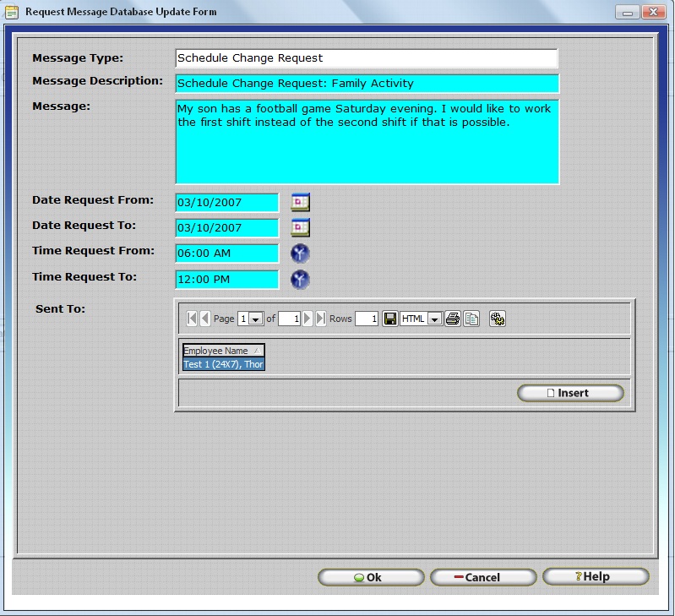Expand the Page number dropdown
The image size is (675, 616).
pos(256,319)
